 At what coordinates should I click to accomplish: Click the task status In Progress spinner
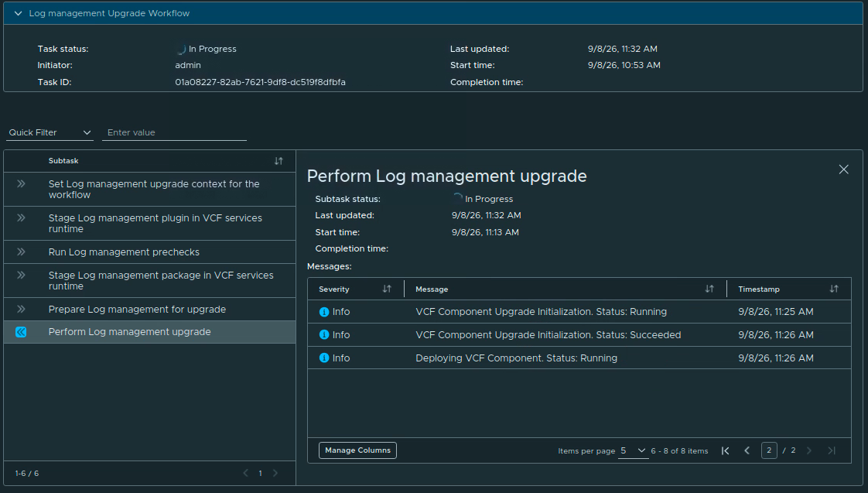(x=180, y=49)
